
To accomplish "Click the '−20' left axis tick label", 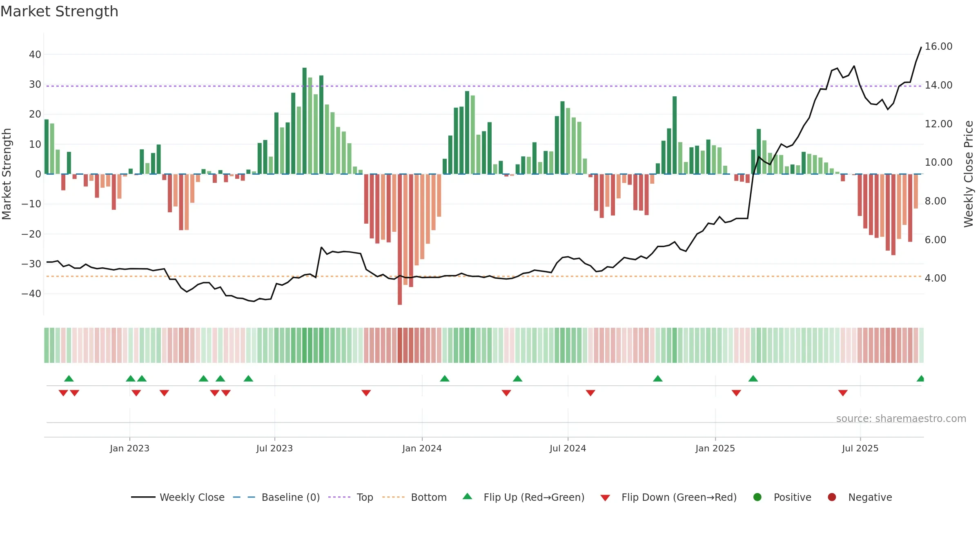I will (31, 234).
